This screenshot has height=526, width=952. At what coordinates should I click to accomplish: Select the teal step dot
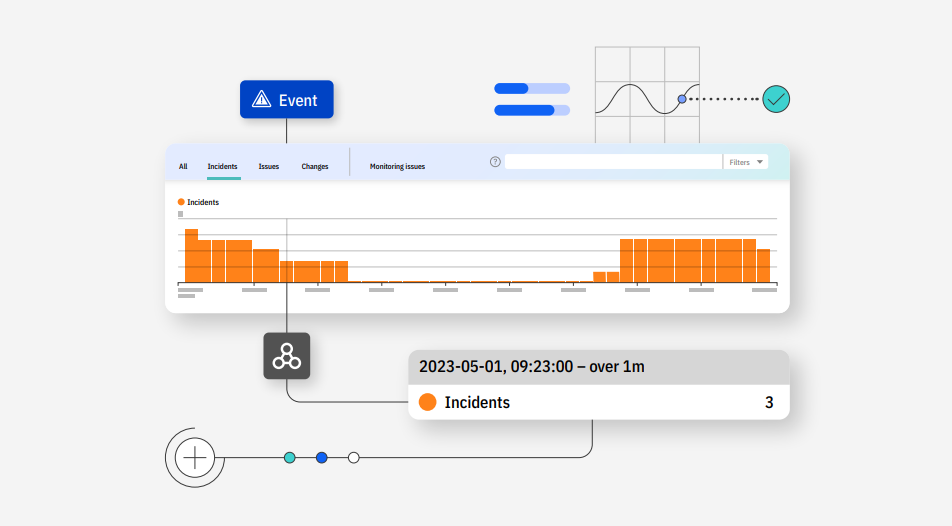click(290, 458)
